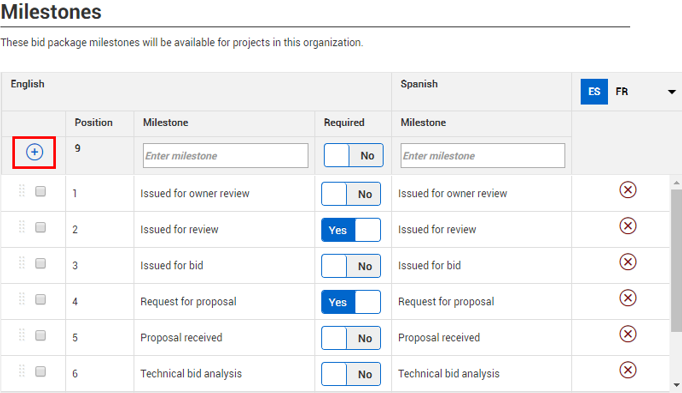
Task: Delete the Issued for bid milestone
Action: pyautogui.click(x=628, y=262)
